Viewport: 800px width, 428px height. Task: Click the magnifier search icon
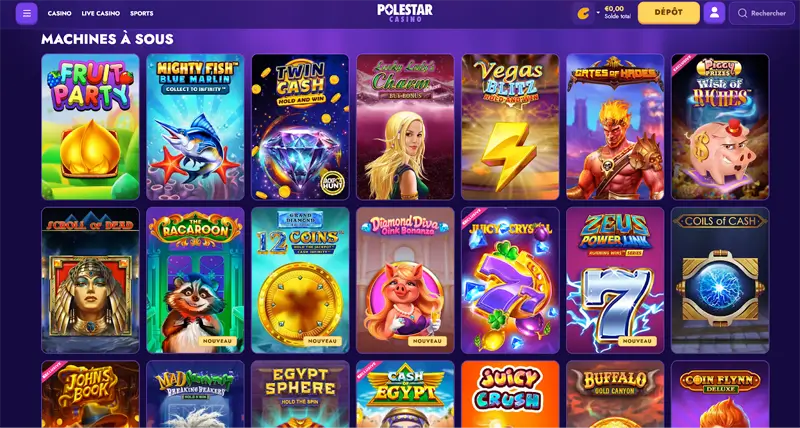[x=742, y=13]
